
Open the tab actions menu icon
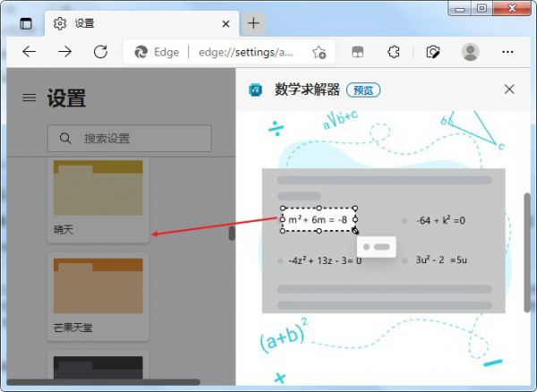coord(26,23)
